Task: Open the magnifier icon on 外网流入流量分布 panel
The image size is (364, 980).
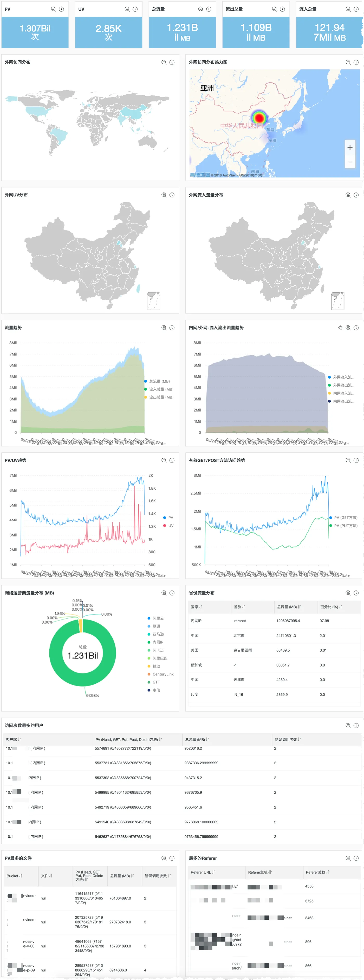Action: (x=348, y=195)
